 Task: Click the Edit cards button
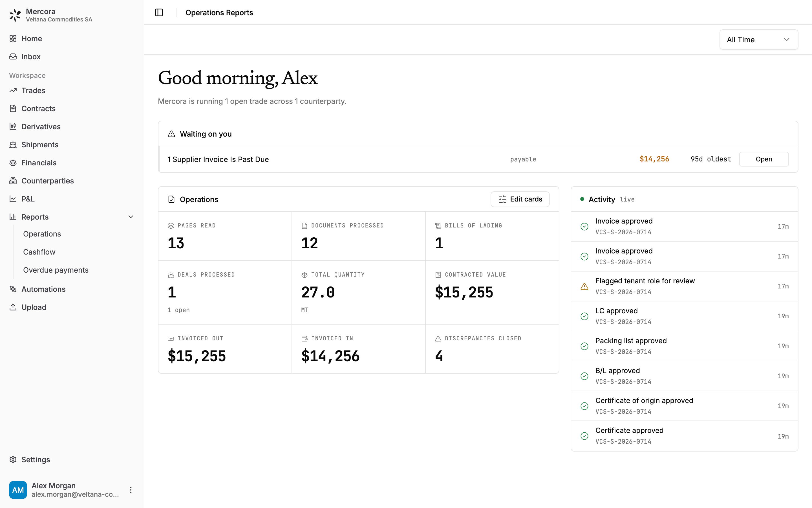(520, 199)
